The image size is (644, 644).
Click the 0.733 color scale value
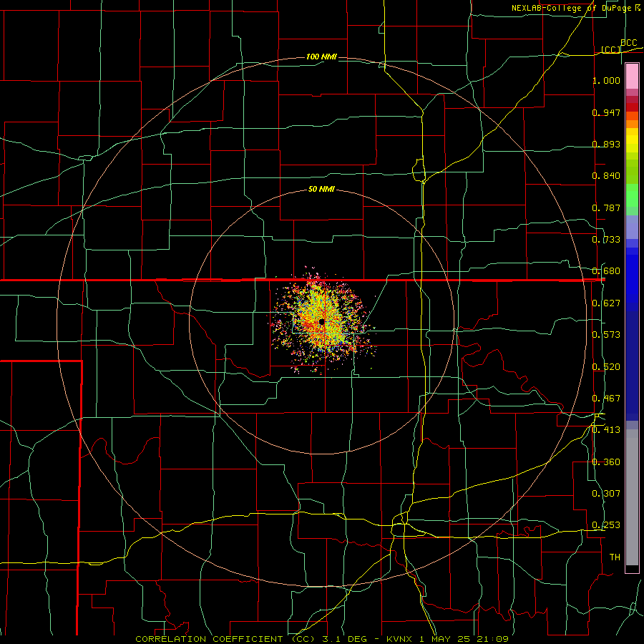(x=606, y=240)
